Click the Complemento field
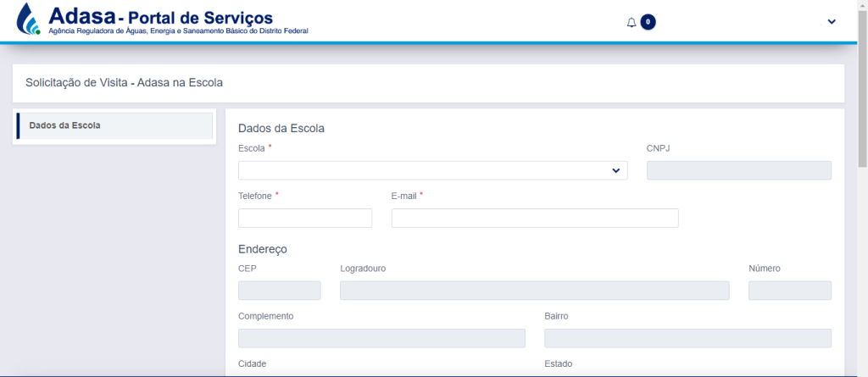This screenshot has height=377, width=868. point(382,338)
